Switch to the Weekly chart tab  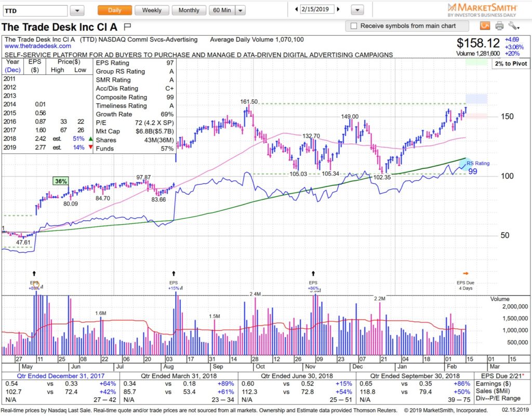click(152, 10)
